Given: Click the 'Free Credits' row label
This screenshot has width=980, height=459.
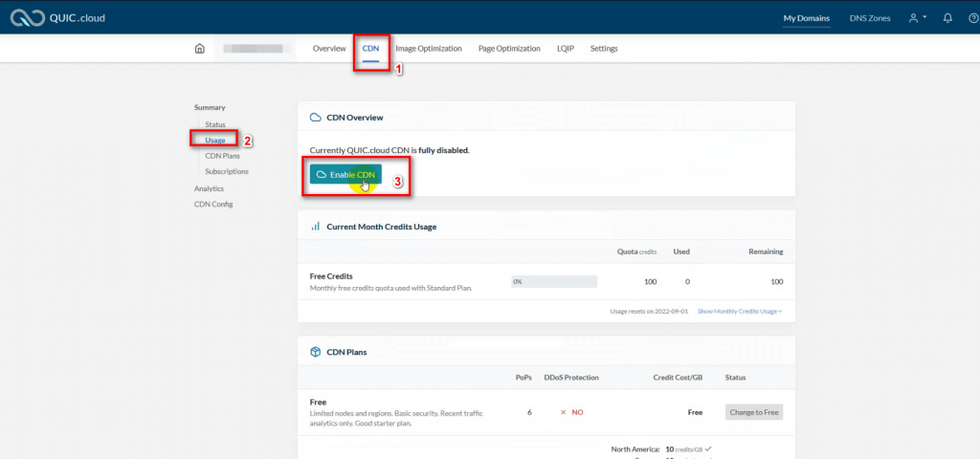Looking at the screenshot, I should coord(331,276).
